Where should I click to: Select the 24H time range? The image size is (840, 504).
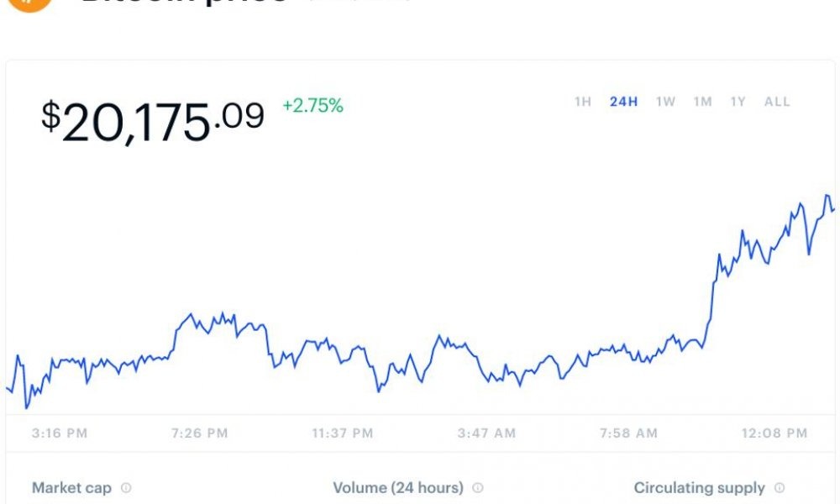pyautogui.click(x=623, y=102)
